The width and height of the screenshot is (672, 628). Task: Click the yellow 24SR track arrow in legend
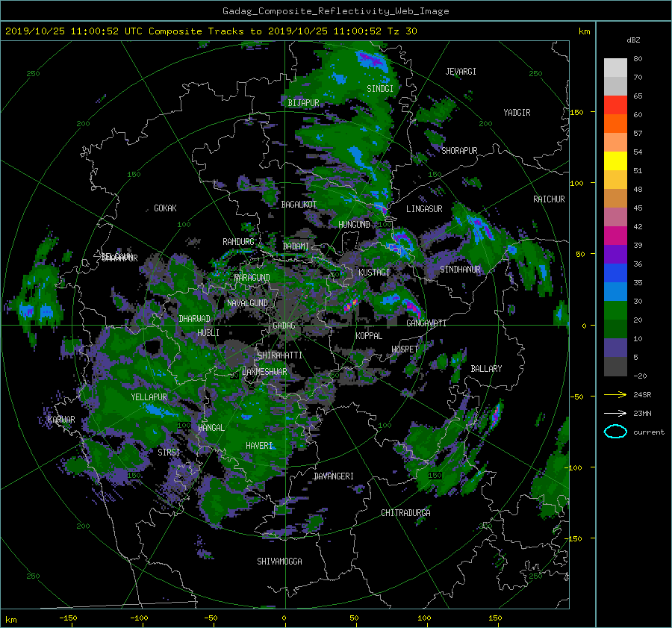click(x=615, y=394)
